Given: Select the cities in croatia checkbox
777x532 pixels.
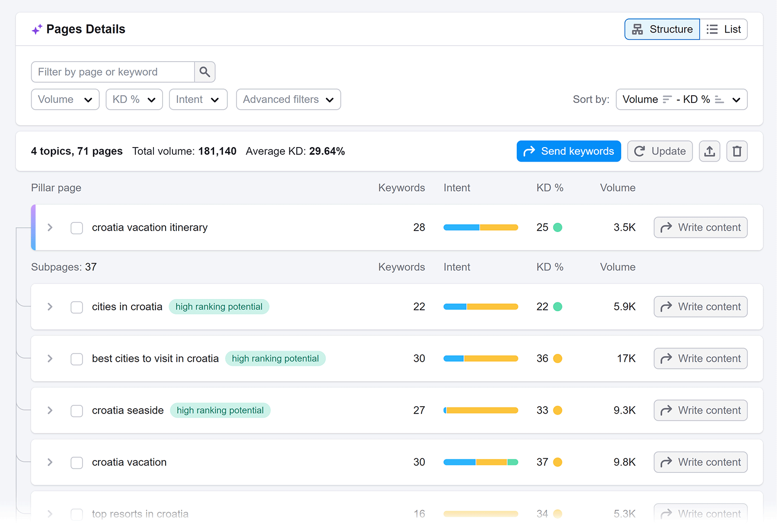Looking at the screenshot, I should point(77,307).
